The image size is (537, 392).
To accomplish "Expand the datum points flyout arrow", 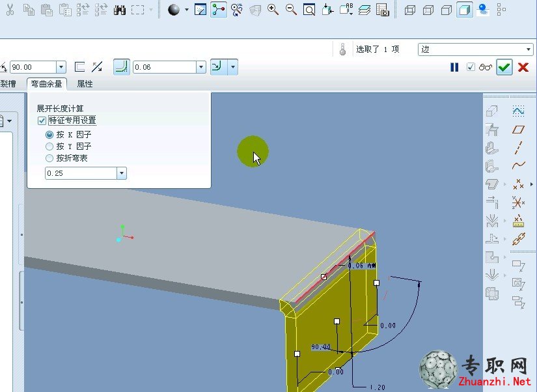I will coord(532,184).
